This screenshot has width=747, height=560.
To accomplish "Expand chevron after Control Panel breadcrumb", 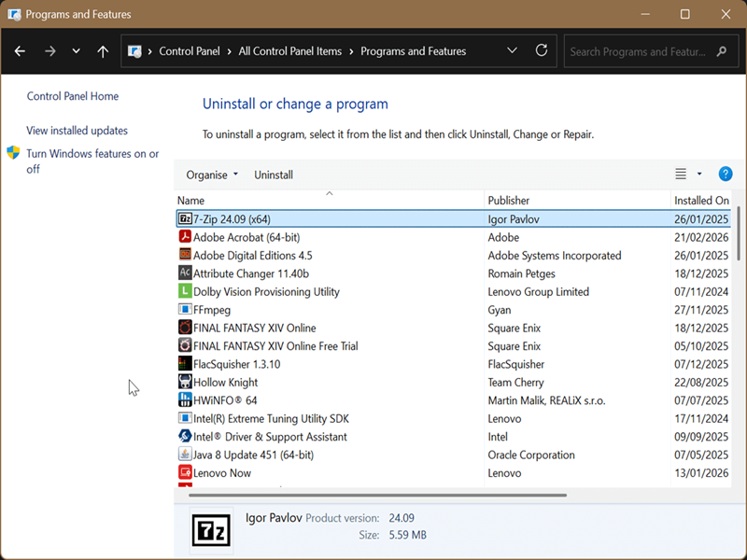I will (x=229, y=51).
